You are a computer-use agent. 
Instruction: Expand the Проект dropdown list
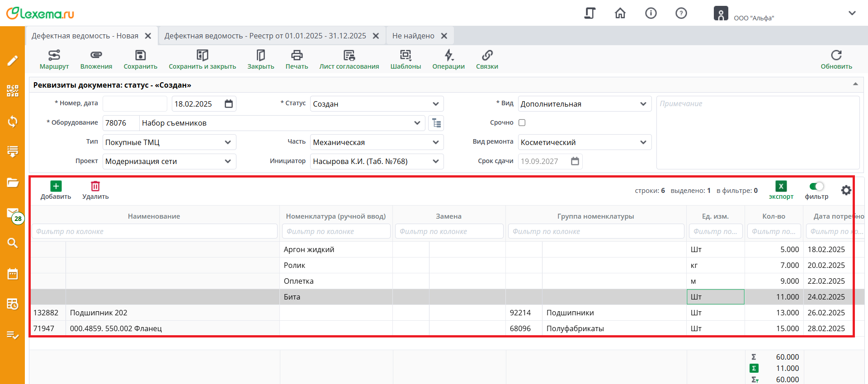point(227,161)
